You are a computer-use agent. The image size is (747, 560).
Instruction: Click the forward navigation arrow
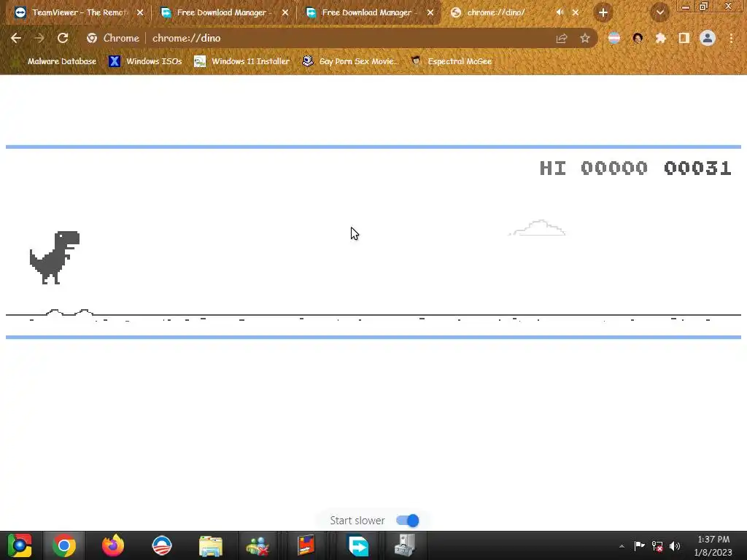(39, 38)
